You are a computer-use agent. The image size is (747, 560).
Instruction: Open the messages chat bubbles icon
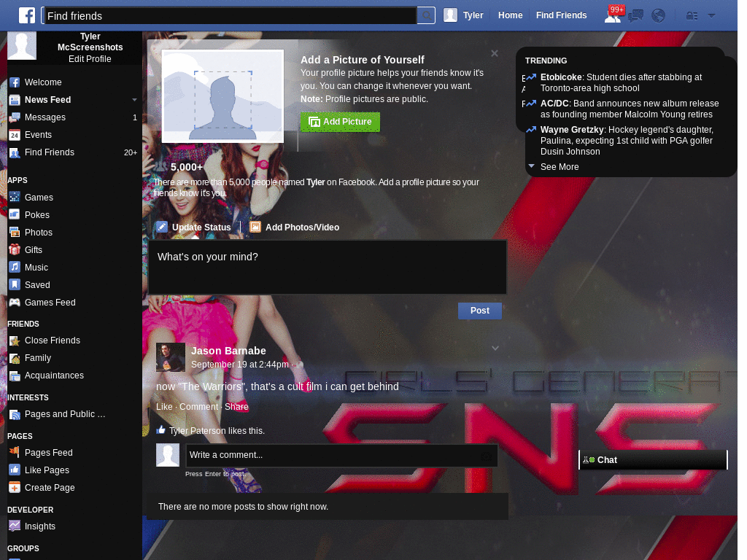coord(635,16)
